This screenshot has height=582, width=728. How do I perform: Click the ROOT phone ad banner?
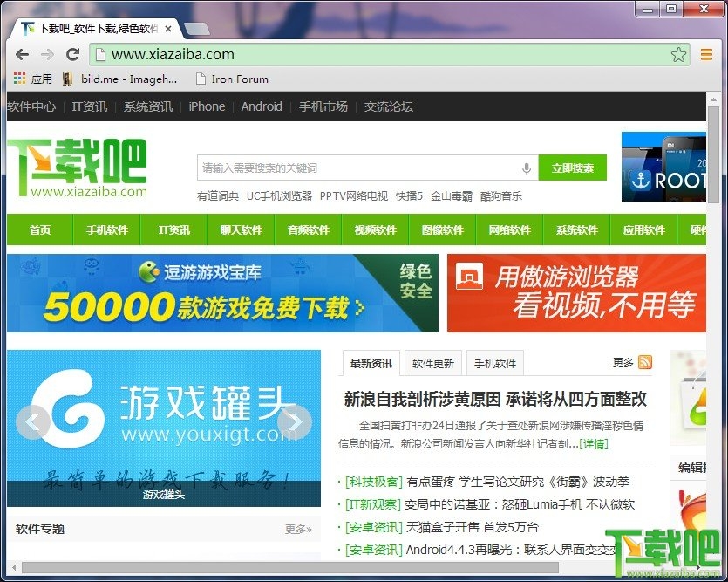(x=664, y=167)
